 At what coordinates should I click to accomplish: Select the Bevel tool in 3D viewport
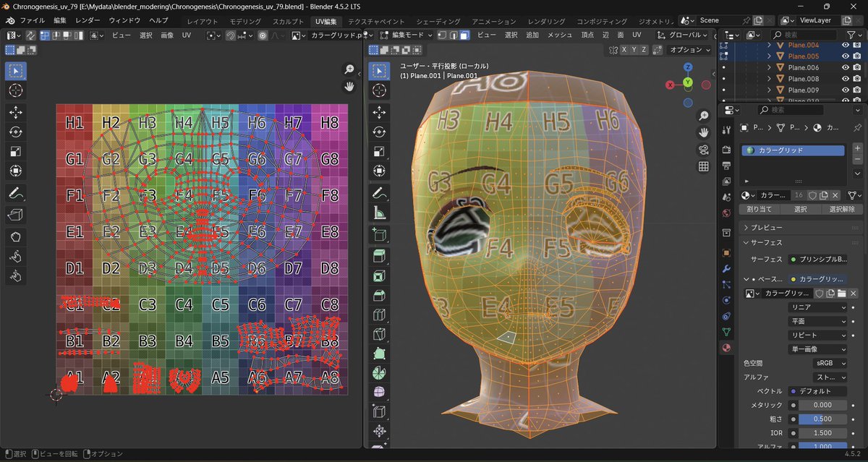click(x=379, y=296)
